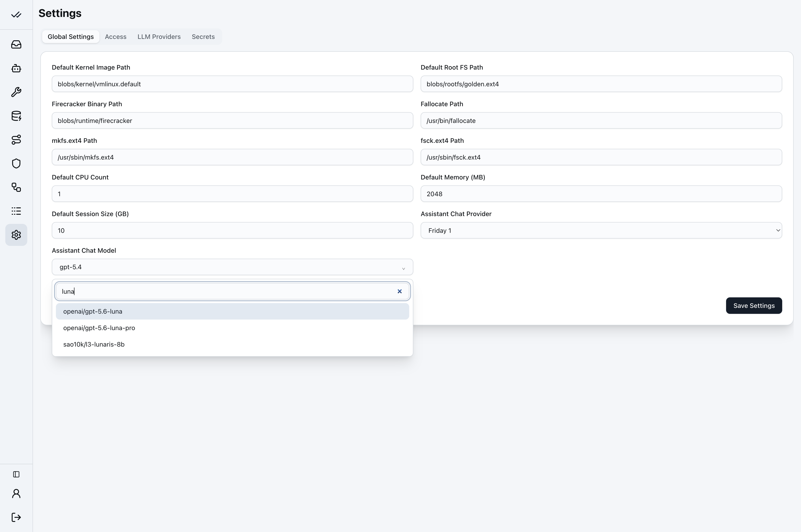The width and height of the screenshot is (801, 532).
Task: Select openai/gpt-5.6-luna-pro option
Action: 233,328
